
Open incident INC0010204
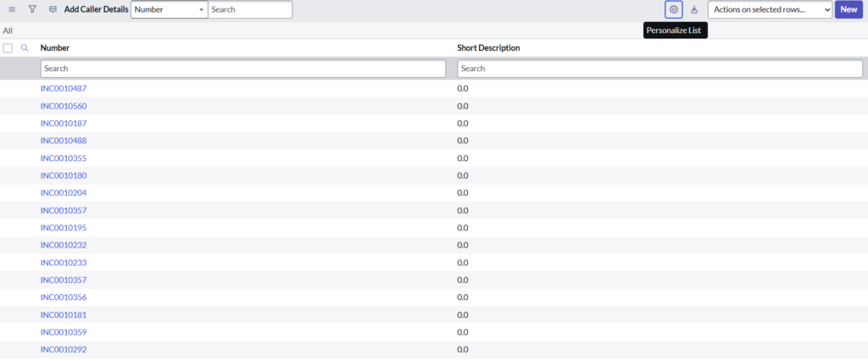pyautogui.click(x=64, y=193)
